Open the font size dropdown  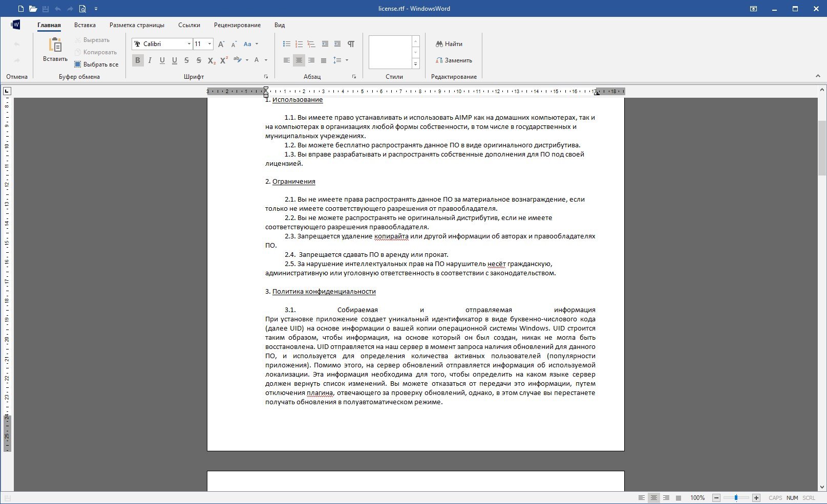tap(209, 44)
